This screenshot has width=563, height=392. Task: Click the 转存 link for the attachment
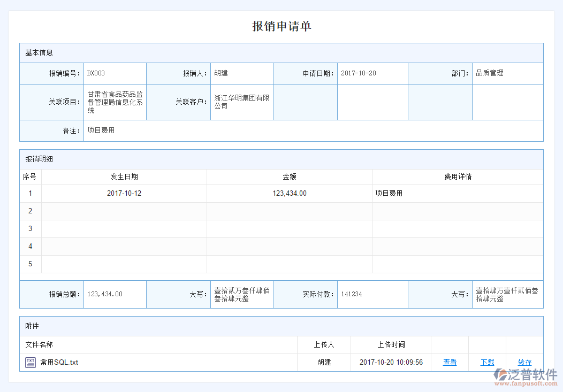(x=524, y=363)
